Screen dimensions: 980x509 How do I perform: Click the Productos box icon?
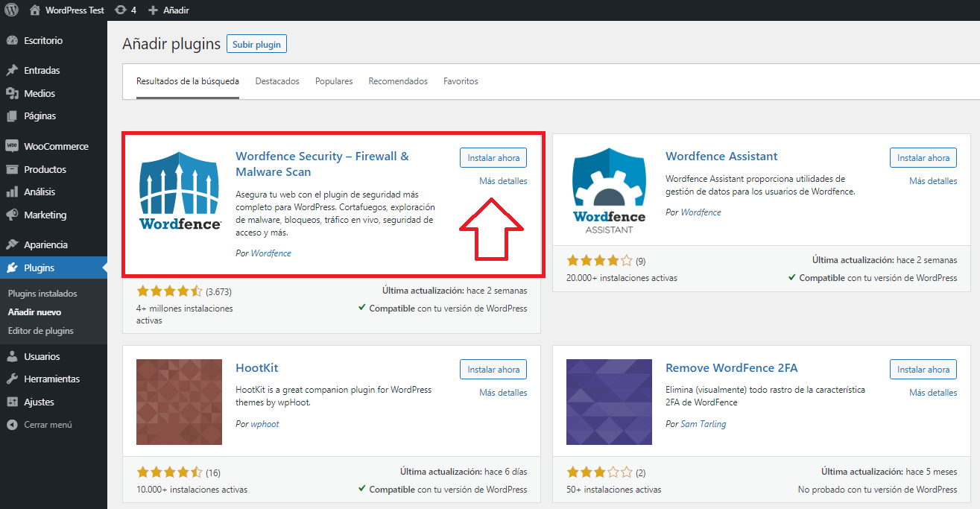coord(12,169)
